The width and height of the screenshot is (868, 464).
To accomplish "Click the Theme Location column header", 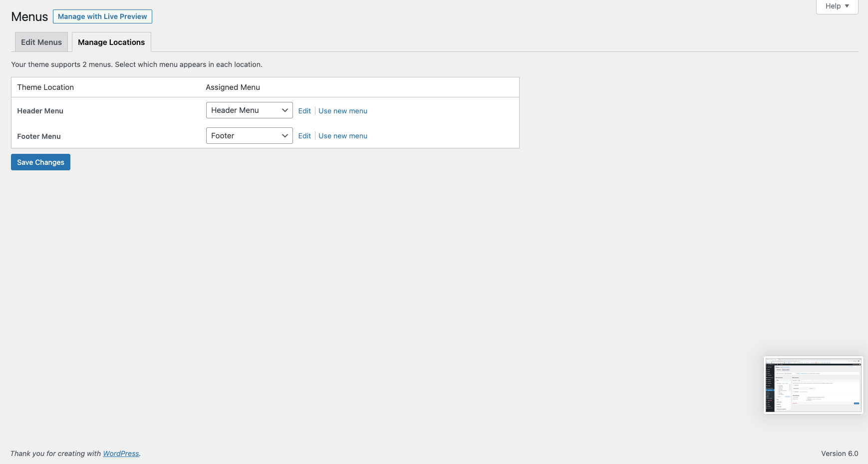I will click(45, 87).
